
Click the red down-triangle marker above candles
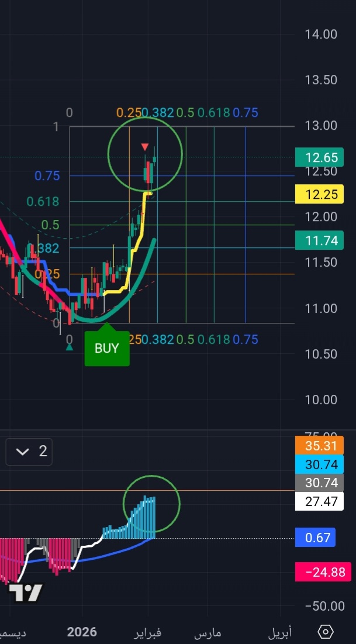click(145, 147)
